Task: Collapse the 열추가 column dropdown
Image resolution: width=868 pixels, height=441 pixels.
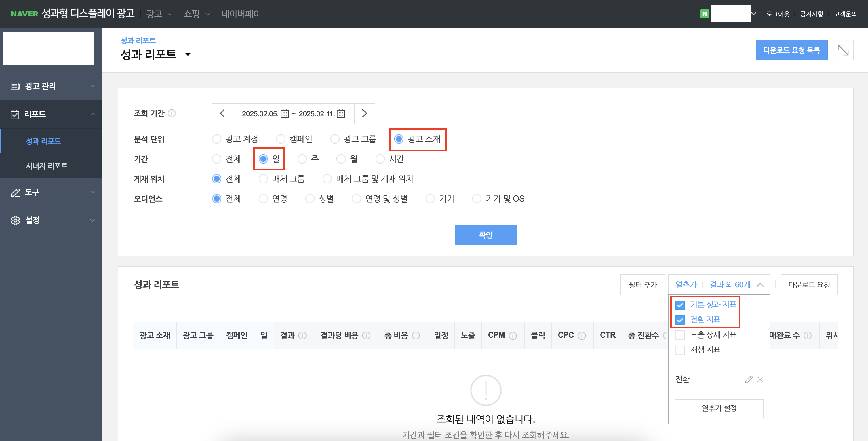Action: coord(760,285)
